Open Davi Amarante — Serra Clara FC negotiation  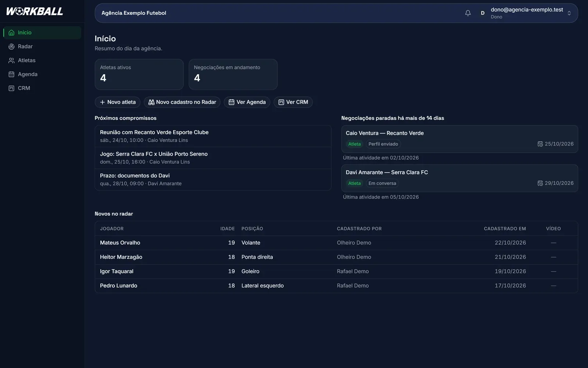click(x=460, y=178)
